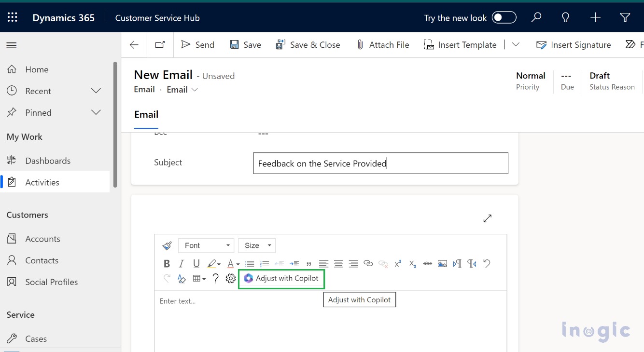Click the Subject input field
644x352 pixels.
point(380,163)
